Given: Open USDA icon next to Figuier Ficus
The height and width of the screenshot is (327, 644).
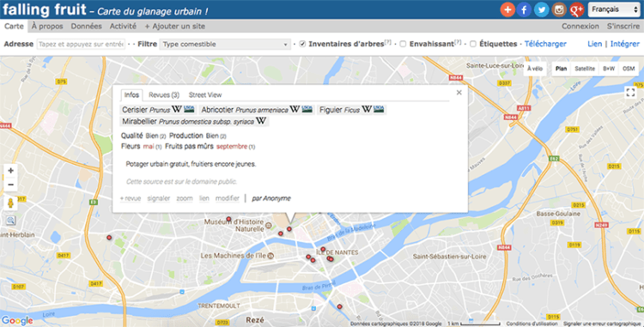Looking at the screenshot, I should pos(379,109).
